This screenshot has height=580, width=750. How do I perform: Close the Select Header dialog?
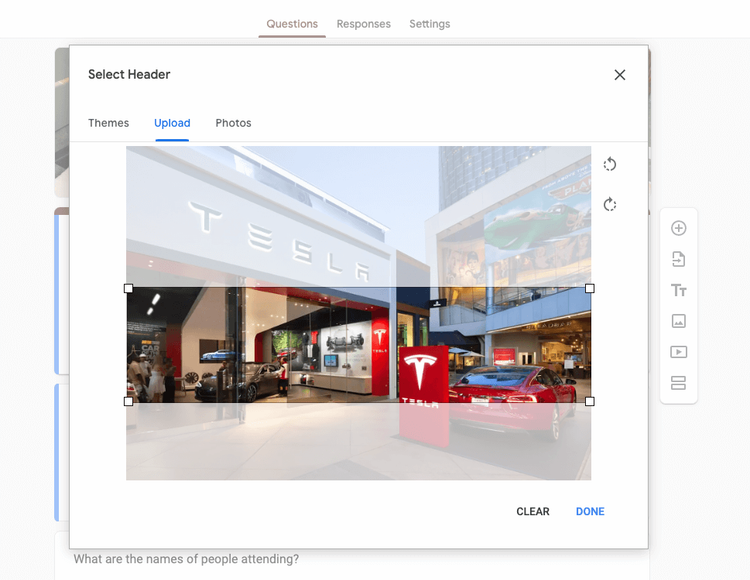[x=620, y=75]
